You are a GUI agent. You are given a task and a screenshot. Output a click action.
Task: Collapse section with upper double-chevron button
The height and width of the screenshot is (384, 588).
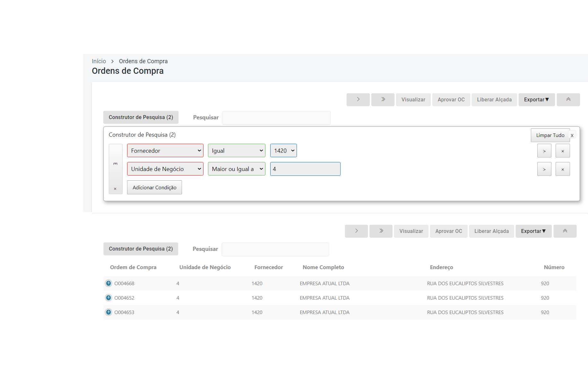click(x=568, y=99)
